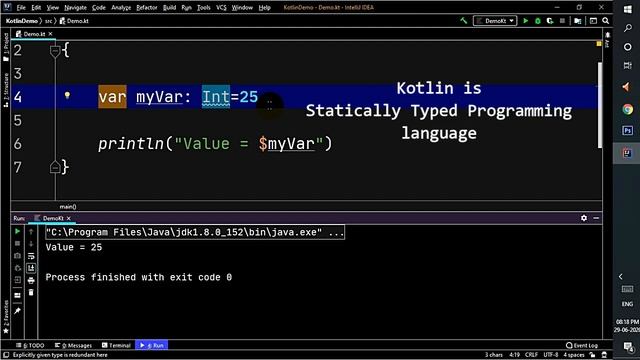Viewport: 640px width, 360px height.
Task: Click myVar identifier on line 4
Action: [x=159, y=97]
